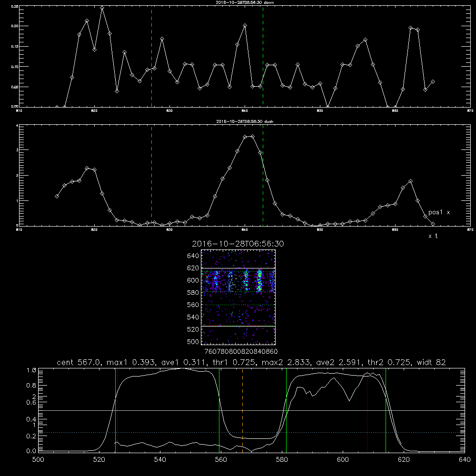Click the '560' label on spectrogram image y-axis
This screenshot has height=476, width=476.
pos(193,305)
